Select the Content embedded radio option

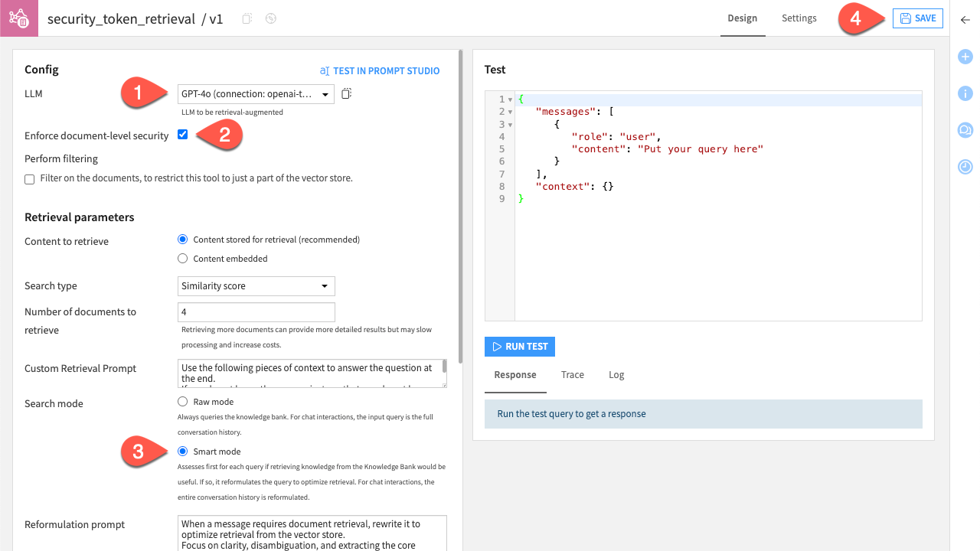[182, 258]
